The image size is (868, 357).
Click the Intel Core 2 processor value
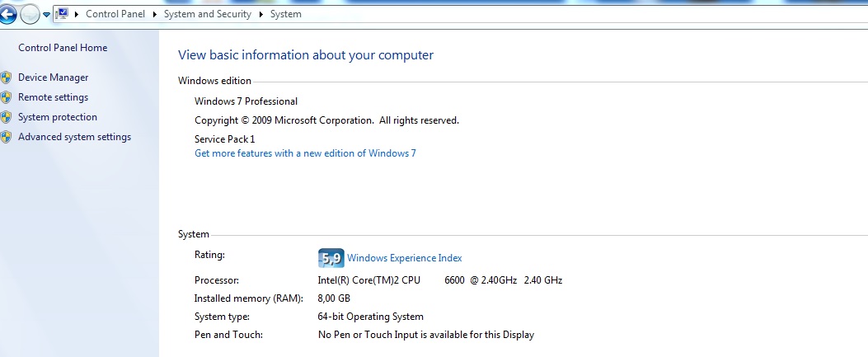pos(440,280)
